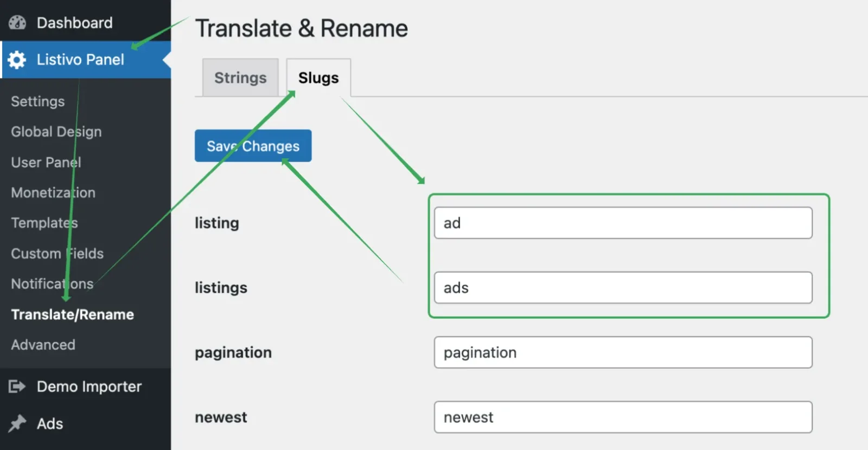Select the Slugs tab
This screenshot has width=868, height=450.
(x=318, y=78)
